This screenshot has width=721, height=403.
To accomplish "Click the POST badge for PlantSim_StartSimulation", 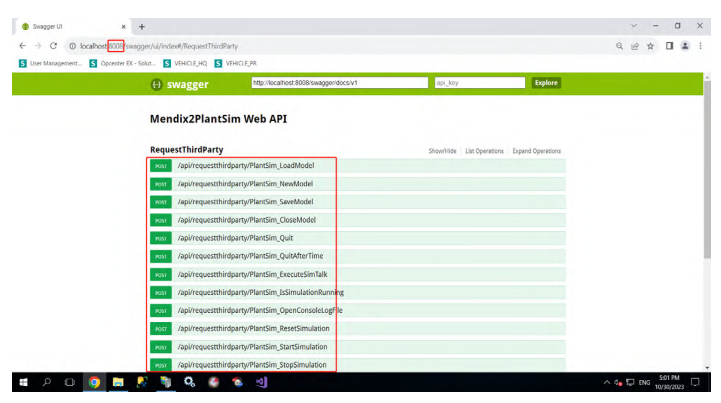I will point(160,347).
